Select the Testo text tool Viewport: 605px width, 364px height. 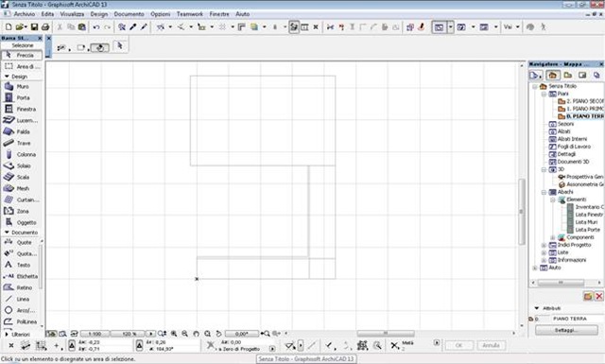20,265
